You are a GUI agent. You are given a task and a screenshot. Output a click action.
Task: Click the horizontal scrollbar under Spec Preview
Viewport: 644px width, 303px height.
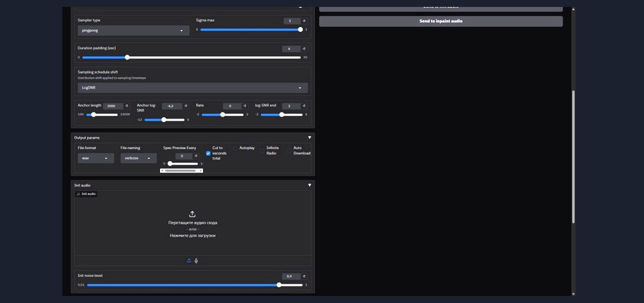181,170
